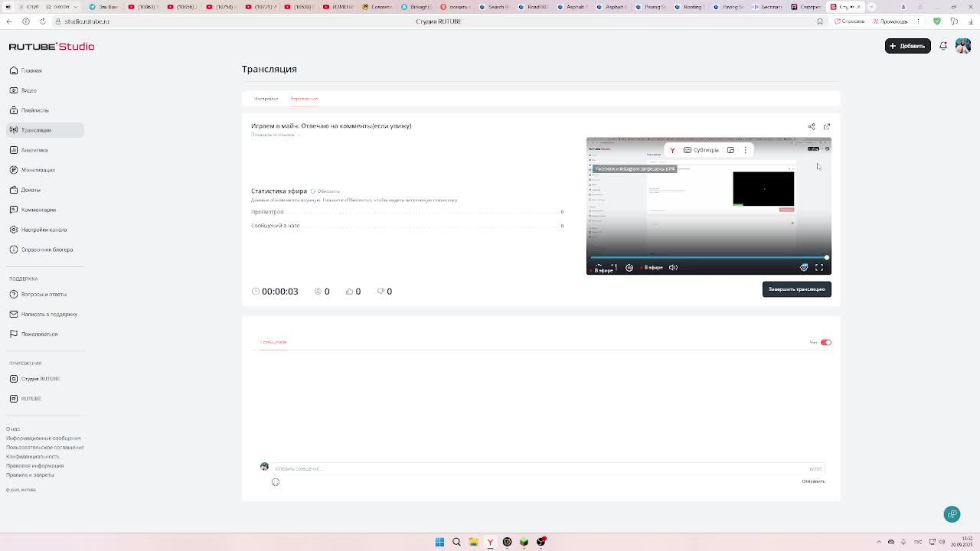Toggle Субтитры in the player overlay
The image size is (980, 551).
click(x=701, y=150)
